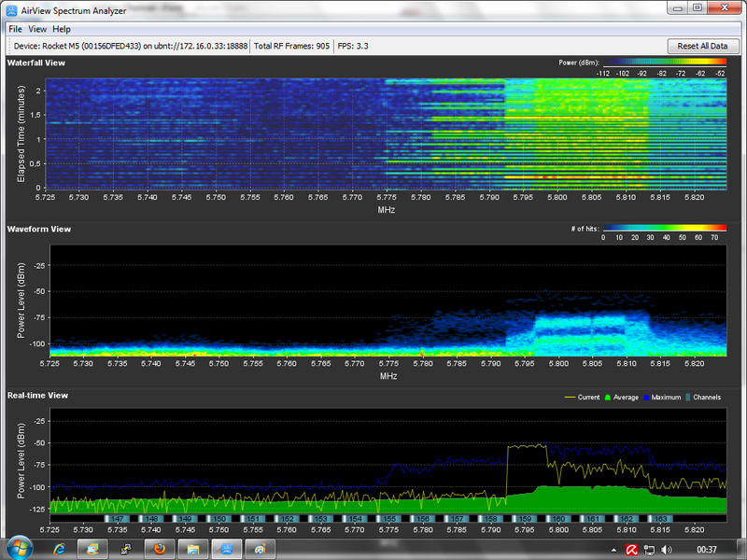Open the View menu
Screen dimensions: 747x560
coord(37,29)
